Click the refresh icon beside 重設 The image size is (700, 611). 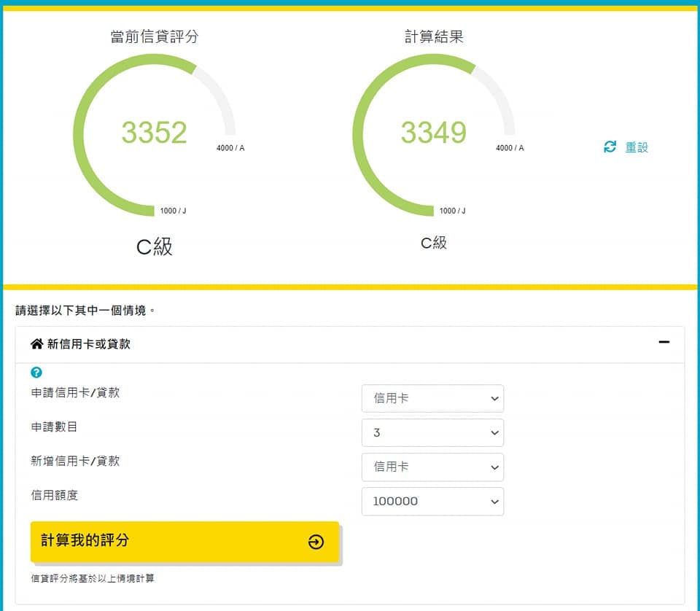tap(610, 147)
